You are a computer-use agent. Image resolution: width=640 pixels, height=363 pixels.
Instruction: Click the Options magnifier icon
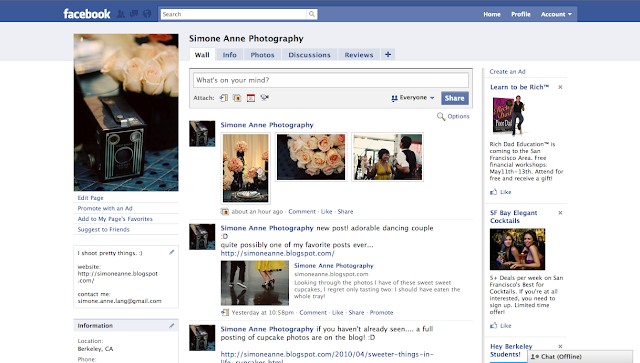pos(441,116)
